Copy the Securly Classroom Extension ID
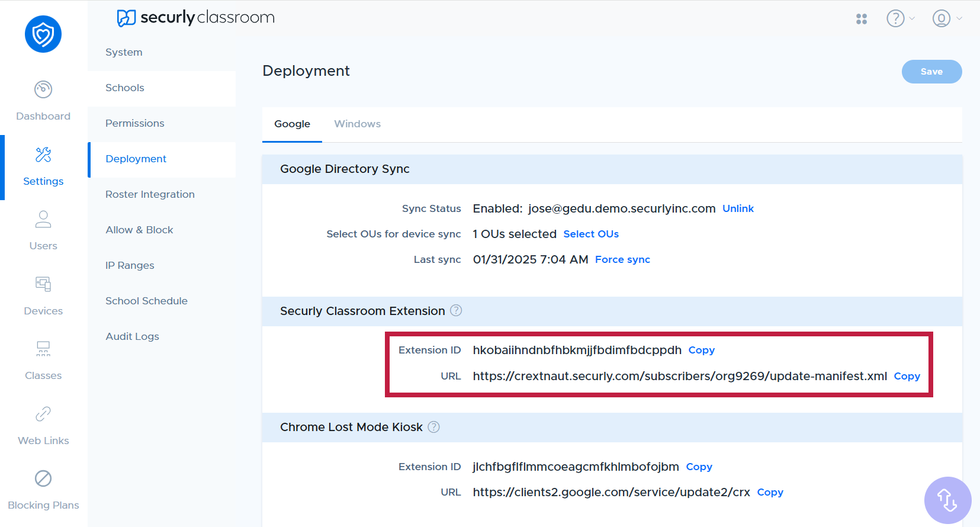The height and width of the screenshot is (527, 980). [x=701, y=350]
